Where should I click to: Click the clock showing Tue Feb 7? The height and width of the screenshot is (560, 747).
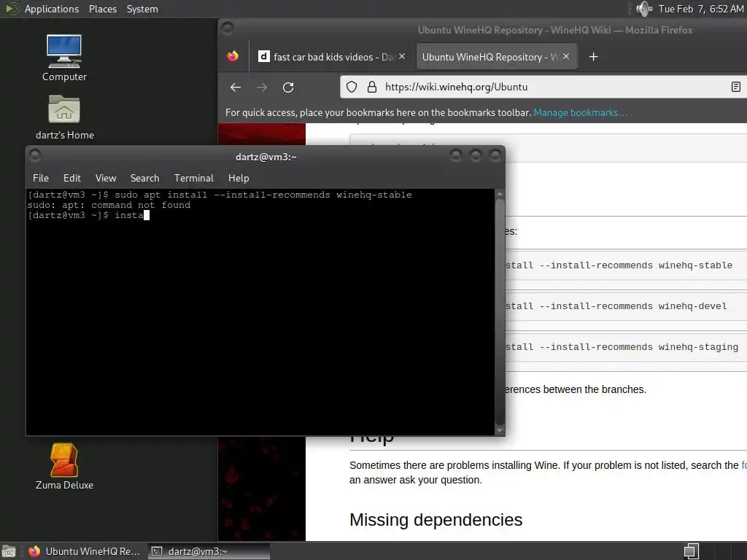[700, 9]
